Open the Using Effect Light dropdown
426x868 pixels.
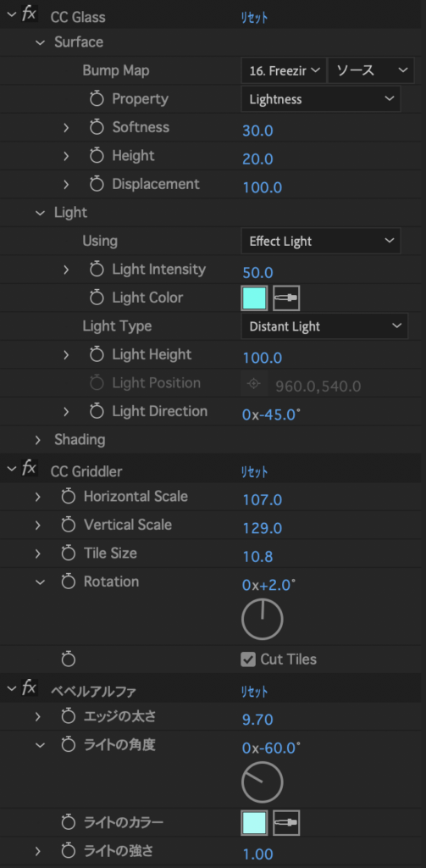coord(321,241)
